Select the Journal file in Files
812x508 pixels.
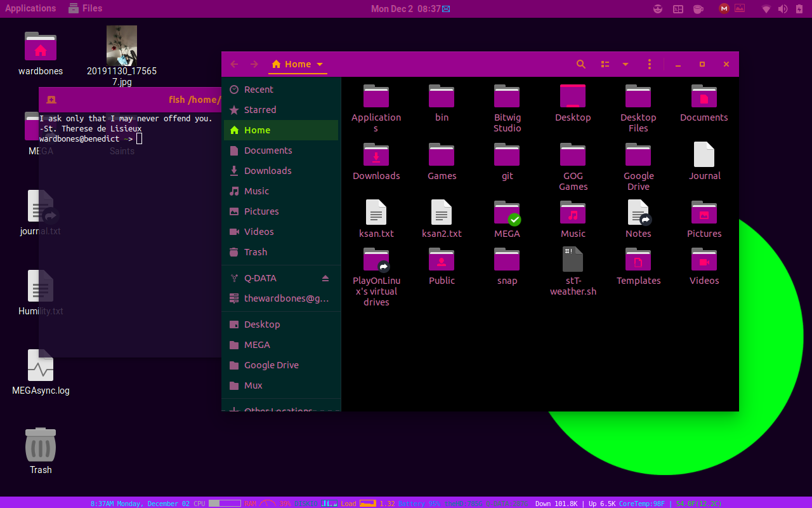click(704, 161)
